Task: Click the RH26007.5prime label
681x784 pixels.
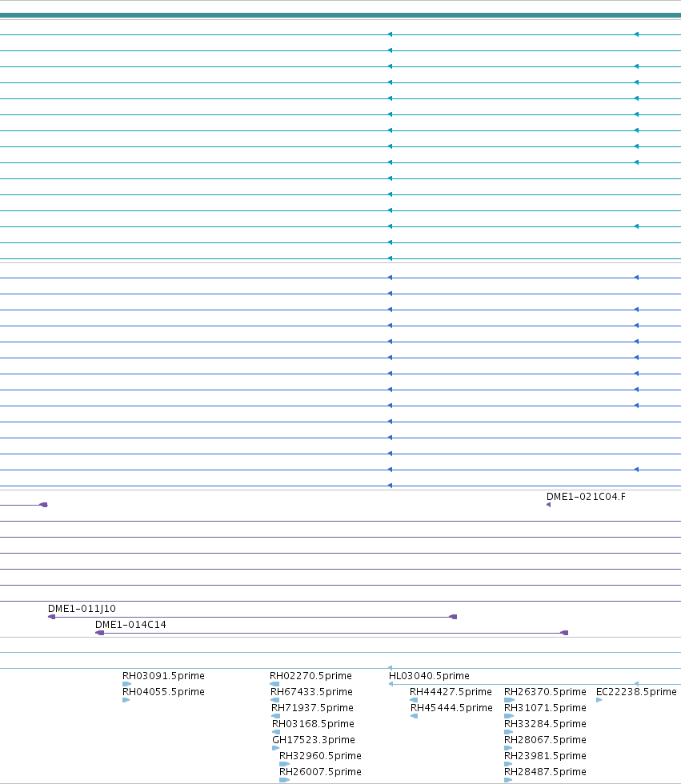Action: click(x=321, y=771)
